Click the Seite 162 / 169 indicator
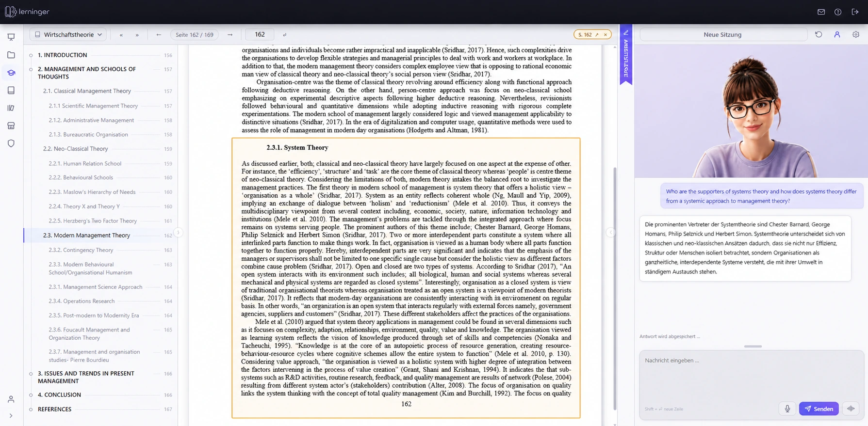This screenshot has height=426, width=868. (x=195, y=34)
